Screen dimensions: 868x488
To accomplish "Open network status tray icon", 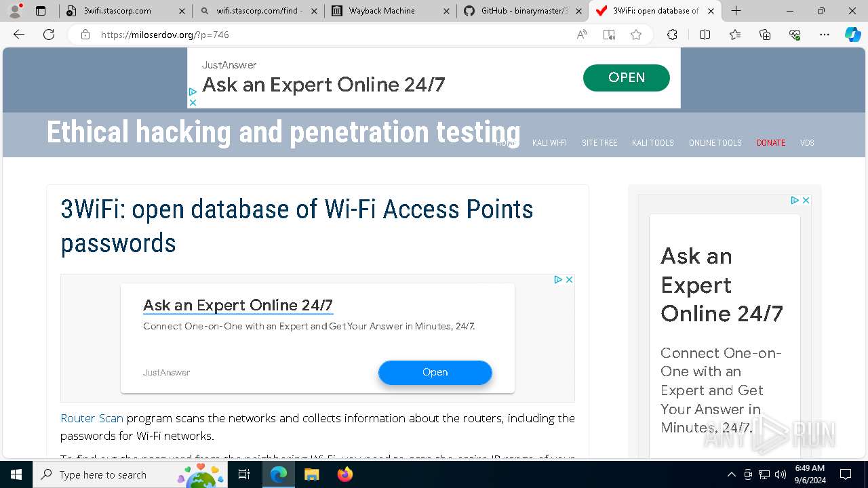I will [x=764, y=474].
